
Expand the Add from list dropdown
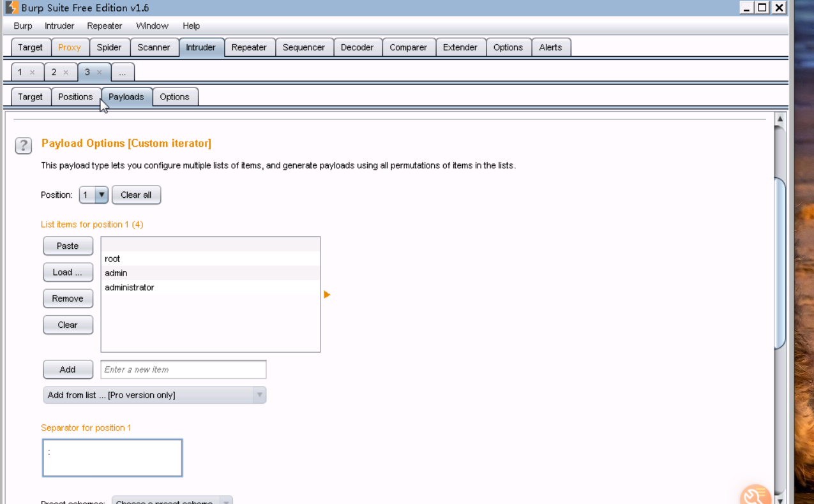155,395
